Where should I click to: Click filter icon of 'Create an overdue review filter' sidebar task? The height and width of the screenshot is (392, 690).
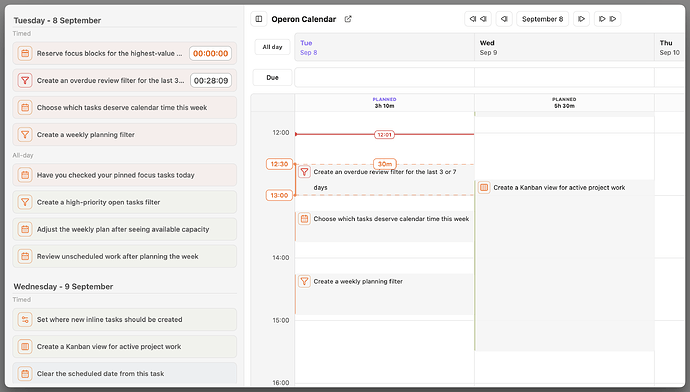click(x=25, y=81)
